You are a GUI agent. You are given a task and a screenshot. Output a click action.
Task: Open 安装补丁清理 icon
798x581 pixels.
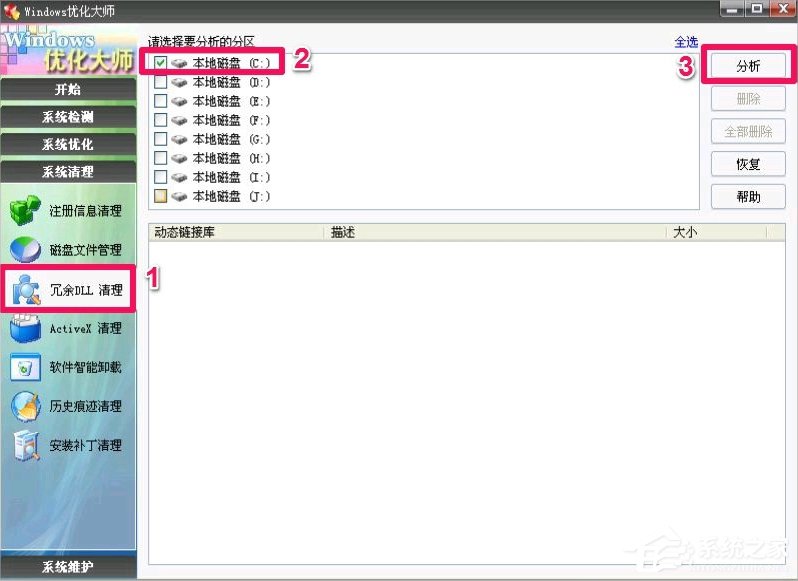26,446
